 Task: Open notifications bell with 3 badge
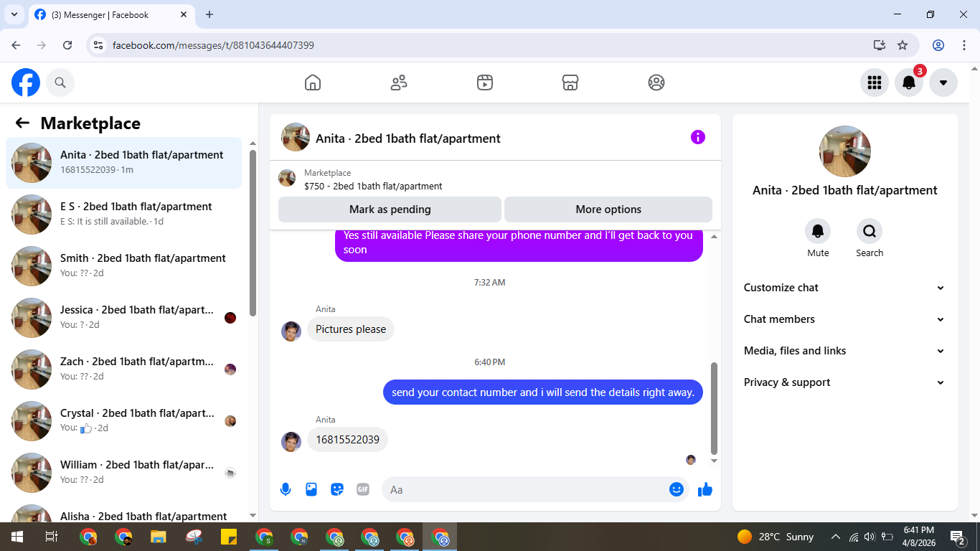[909, 83]
